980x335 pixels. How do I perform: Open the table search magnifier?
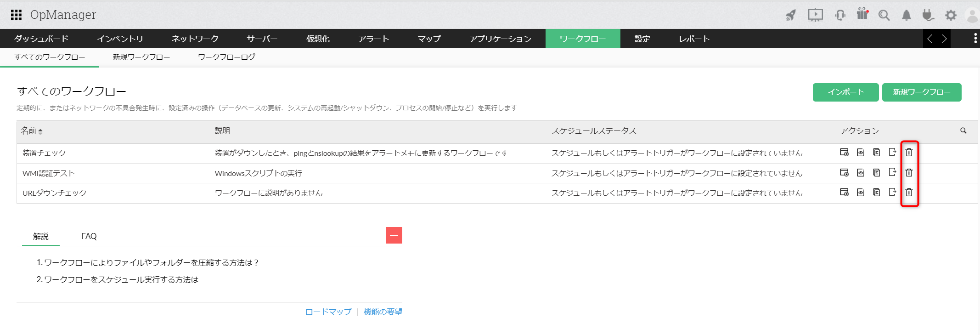pos(963,131)
